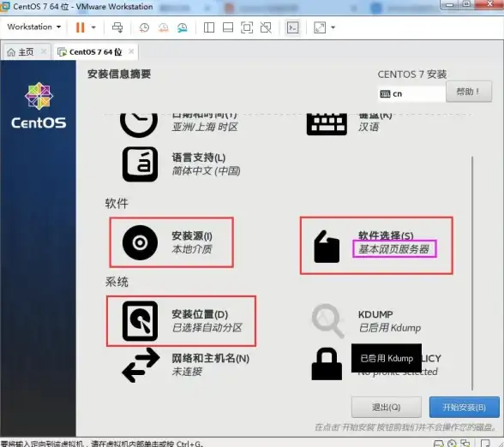
Task: Close the 主页 tab
Action: click(44, 51)
